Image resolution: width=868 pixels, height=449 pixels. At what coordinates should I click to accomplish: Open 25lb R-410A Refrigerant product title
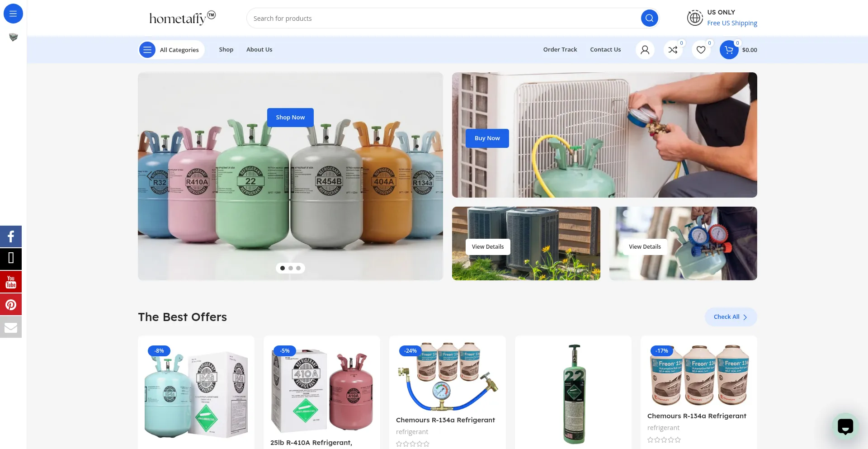[311, 443]
